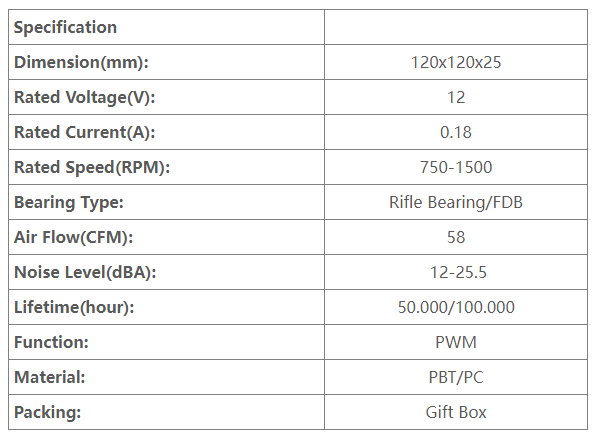Click the 50.000/100.000 lifetime value
This screenshot has height=436, width=598.
[456, 307]
